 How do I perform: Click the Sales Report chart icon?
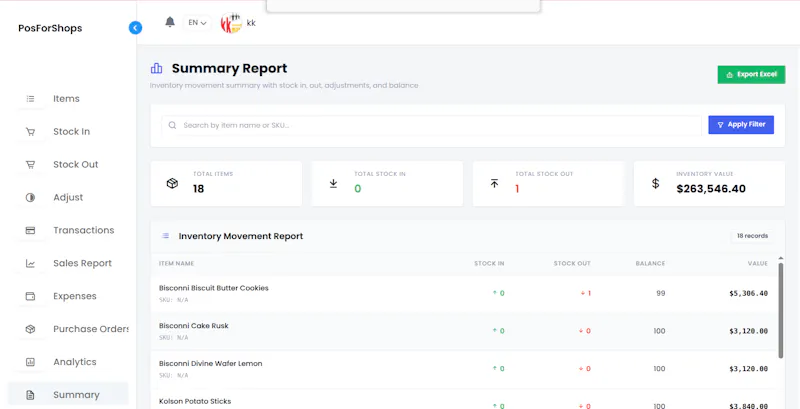31,264
